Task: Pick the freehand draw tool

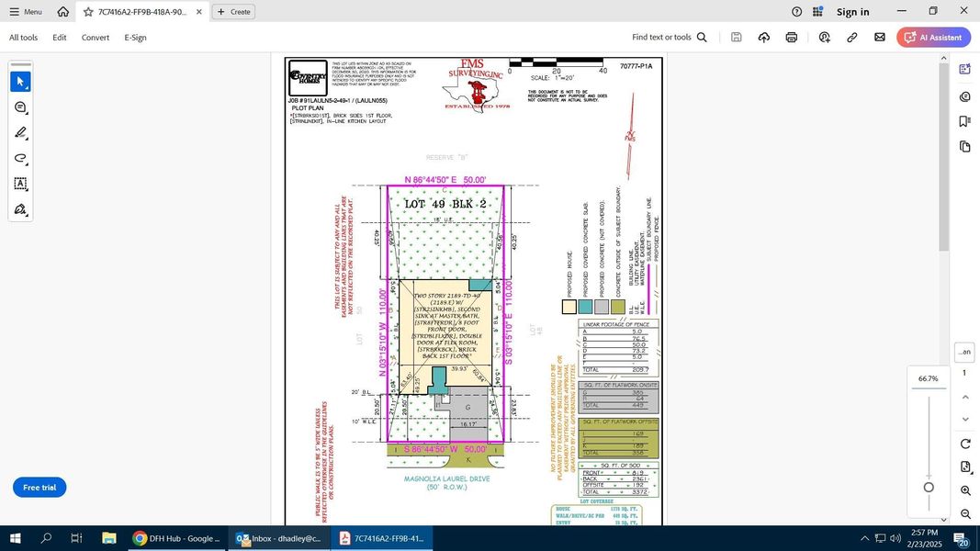Action: tap(20, 158)
